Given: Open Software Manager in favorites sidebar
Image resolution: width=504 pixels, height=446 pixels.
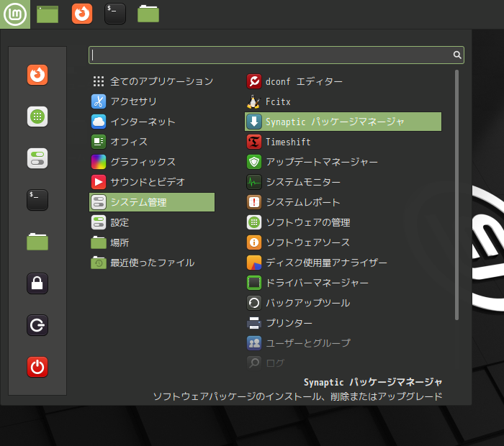Looking at the screenshot, I should click(37, 117).
